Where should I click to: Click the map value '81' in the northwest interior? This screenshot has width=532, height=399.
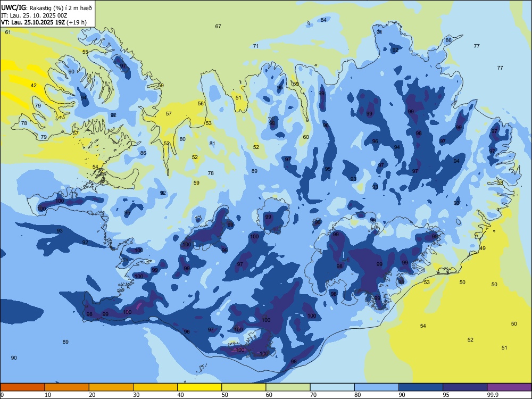[x=212, y=144]
